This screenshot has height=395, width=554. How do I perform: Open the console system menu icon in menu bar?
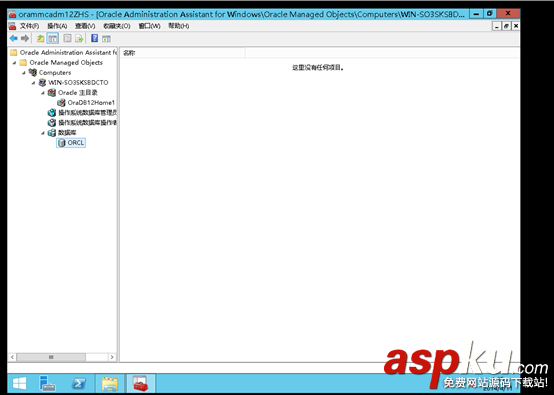pyautogui.click(x=12, y=26)
